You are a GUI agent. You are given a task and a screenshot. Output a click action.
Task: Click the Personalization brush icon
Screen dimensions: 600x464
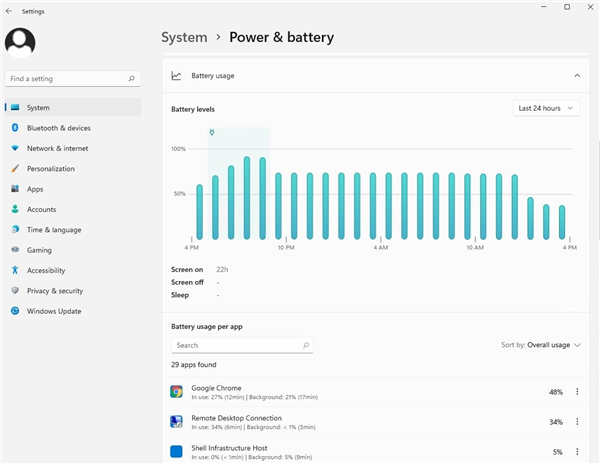[15, 169]
